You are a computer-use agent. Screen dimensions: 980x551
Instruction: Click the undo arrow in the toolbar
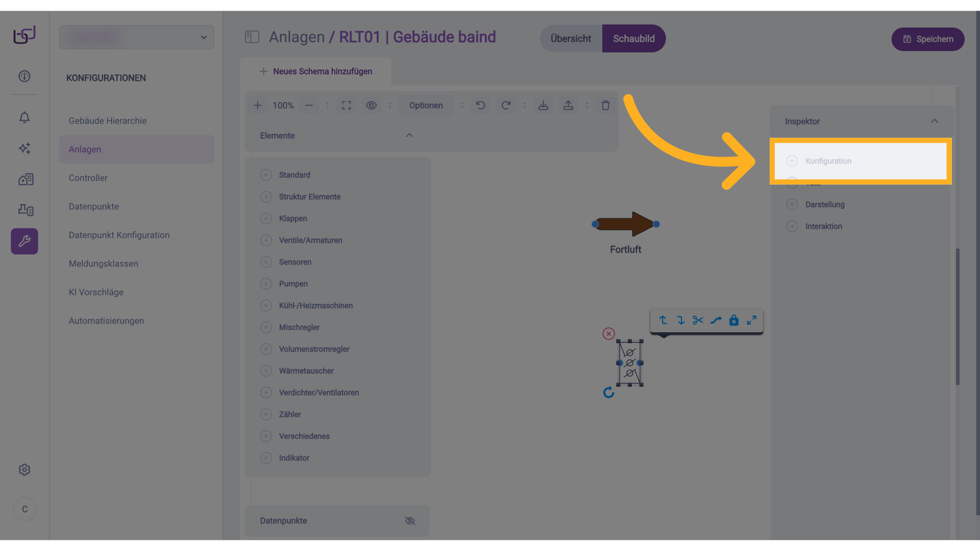(x=480, y=105)
